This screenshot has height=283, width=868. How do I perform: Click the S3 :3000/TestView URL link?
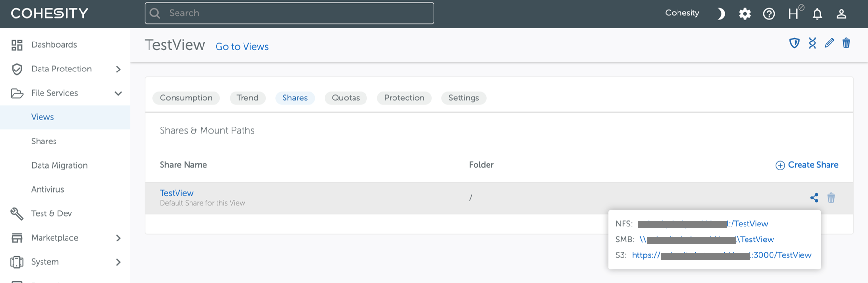tap(721, 255)
